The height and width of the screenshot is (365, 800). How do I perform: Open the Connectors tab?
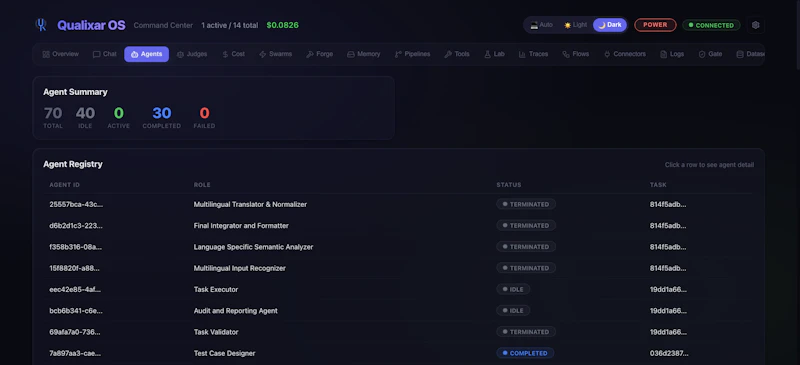tap(625, 54)
